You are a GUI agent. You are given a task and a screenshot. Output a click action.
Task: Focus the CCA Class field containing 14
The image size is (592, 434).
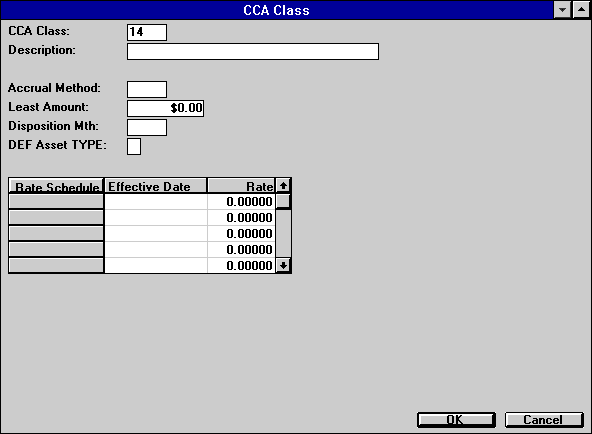147,32
